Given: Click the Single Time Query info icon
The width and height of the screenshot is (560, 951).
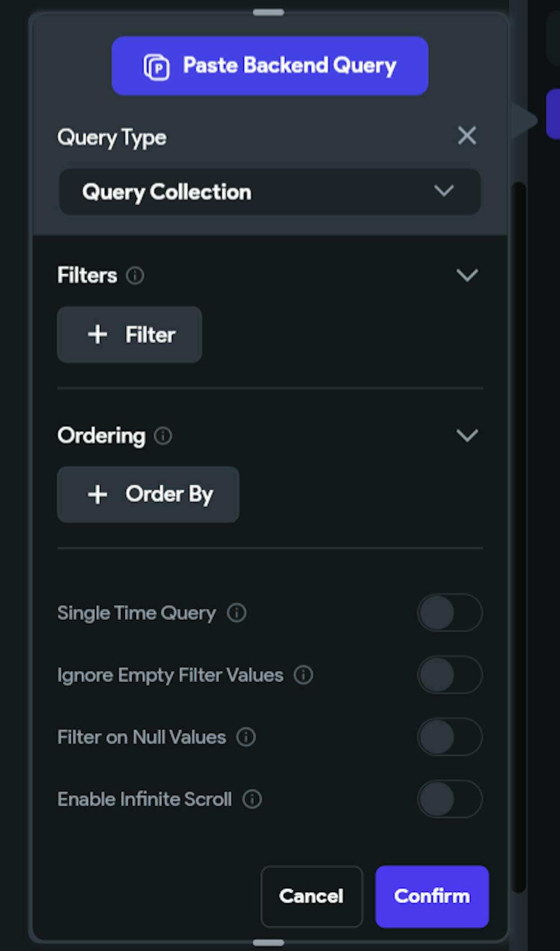Looking at the screenshot, I should click(x=236, y=613).
